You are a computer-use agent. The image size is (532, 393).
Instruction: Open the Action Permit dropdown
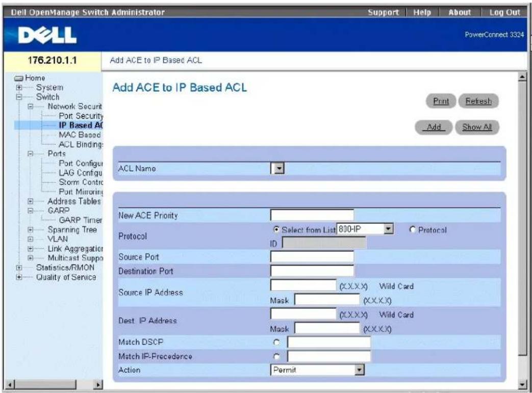[359, 370]
